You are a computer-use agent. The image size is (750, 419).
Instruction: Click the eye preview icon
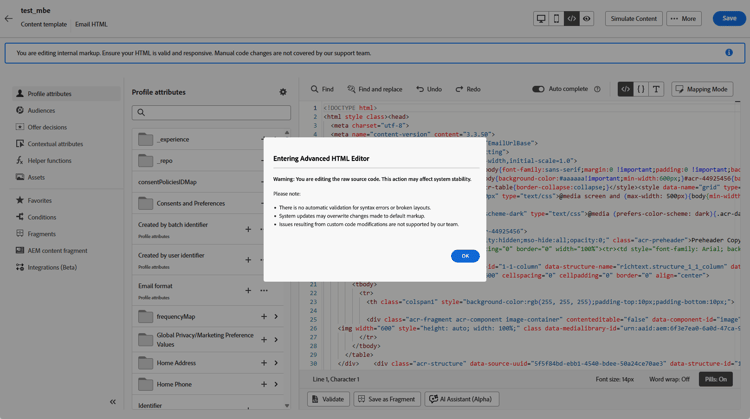point(587,19)
